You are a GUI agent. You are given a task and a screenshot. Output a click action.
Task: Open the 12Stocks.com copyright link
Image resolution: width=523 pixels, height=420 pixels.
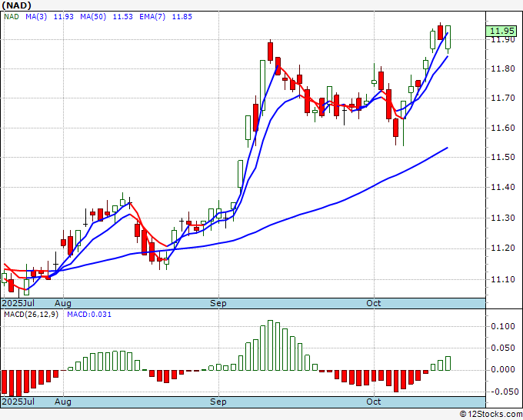tap(491, 414)
